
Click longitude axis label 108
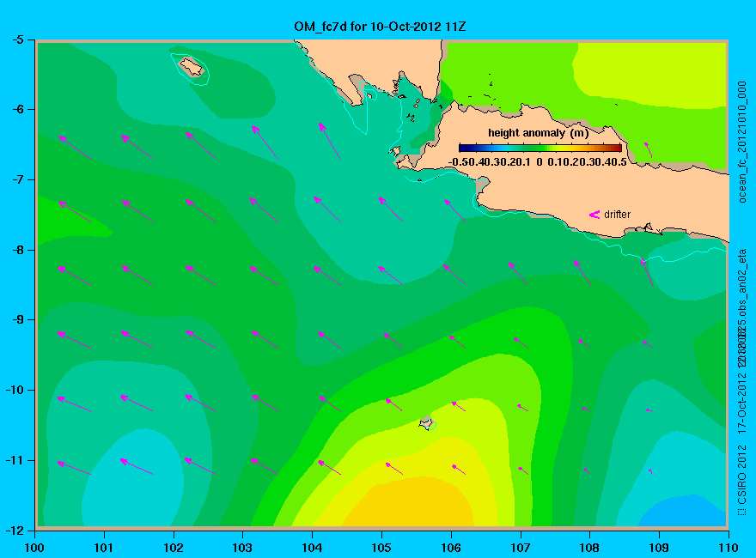click(x=589, y=548)
